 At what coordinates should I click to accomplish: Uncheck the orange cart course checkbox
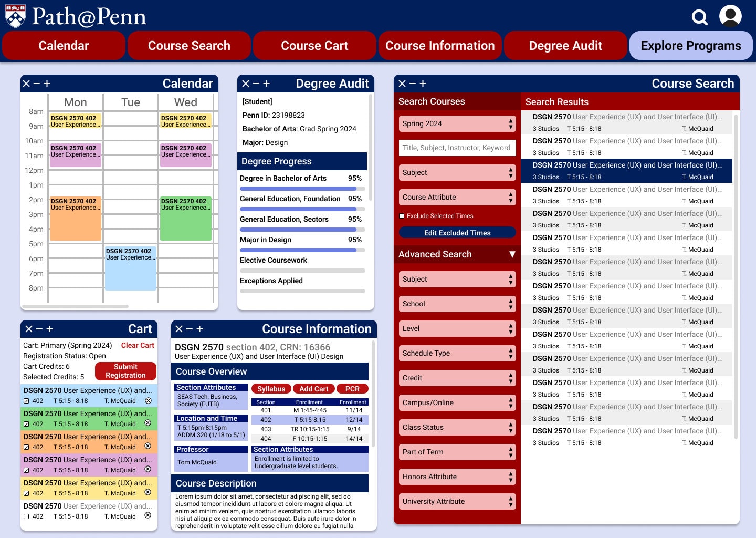click(26, 447)
